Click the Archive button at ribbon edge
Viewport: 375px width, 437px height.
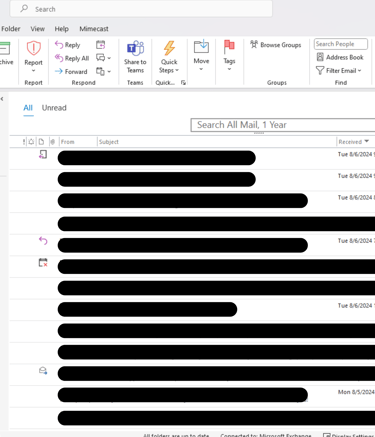coord(6,53)
